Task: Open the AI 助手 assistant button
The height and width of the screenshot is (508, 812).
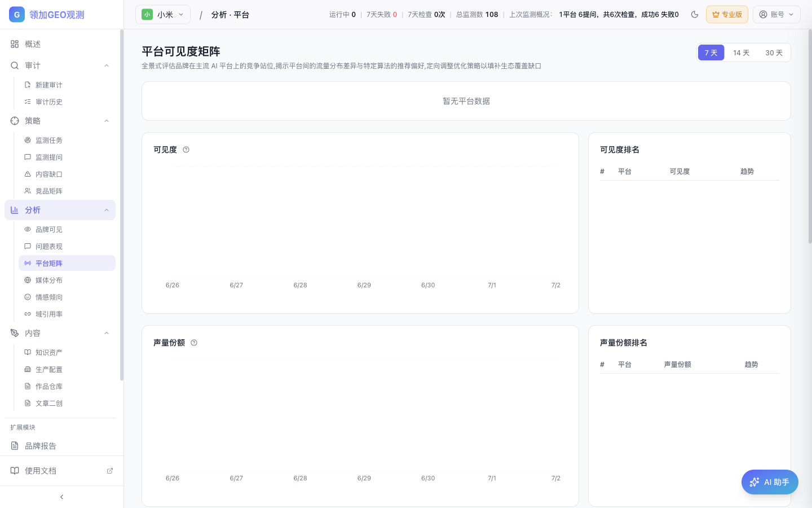Action: click(770, 482)
